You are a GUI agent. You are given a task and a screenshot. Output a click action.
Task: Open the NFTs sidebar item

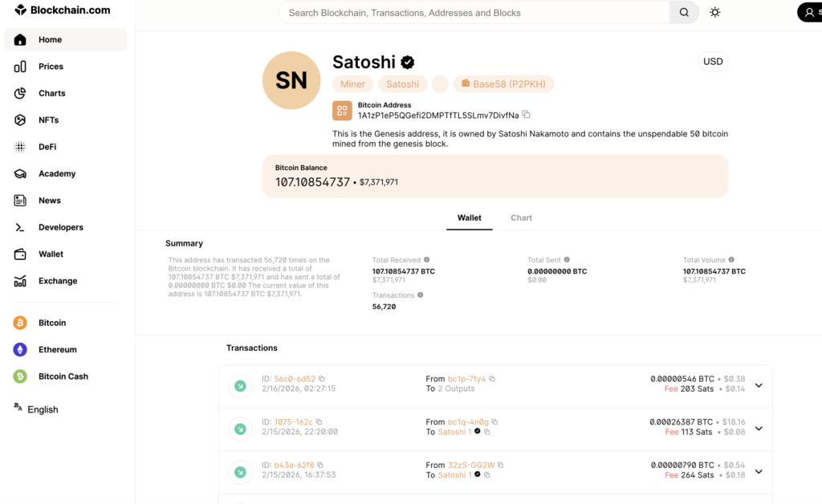click(x=48, y=120)
